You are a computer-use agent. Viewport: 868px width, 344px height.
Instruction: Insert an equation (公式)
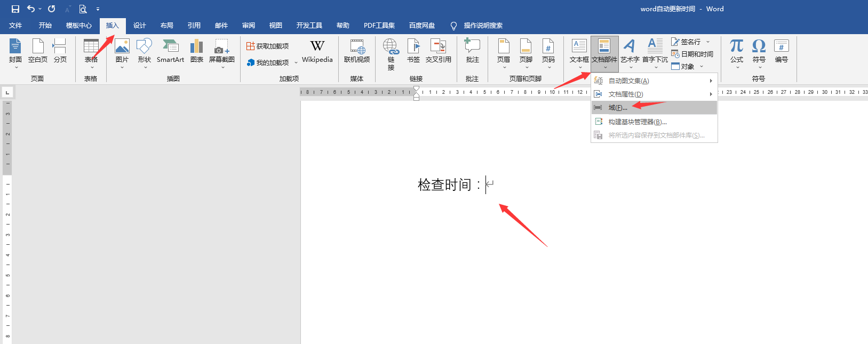tap(737, 51)
